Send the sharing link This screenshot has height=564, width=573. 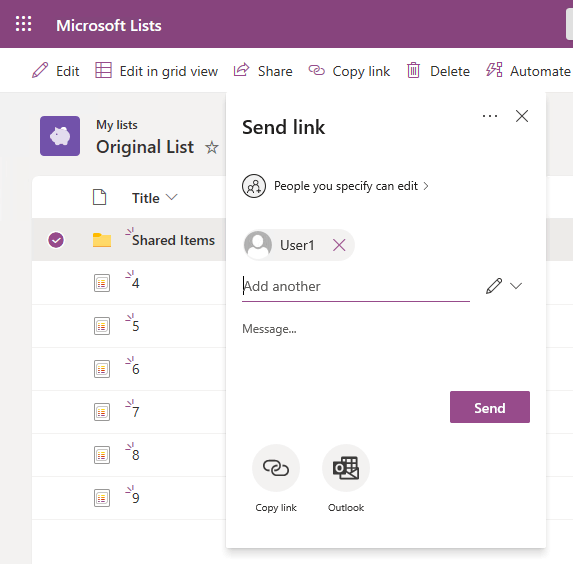(490, 407)
